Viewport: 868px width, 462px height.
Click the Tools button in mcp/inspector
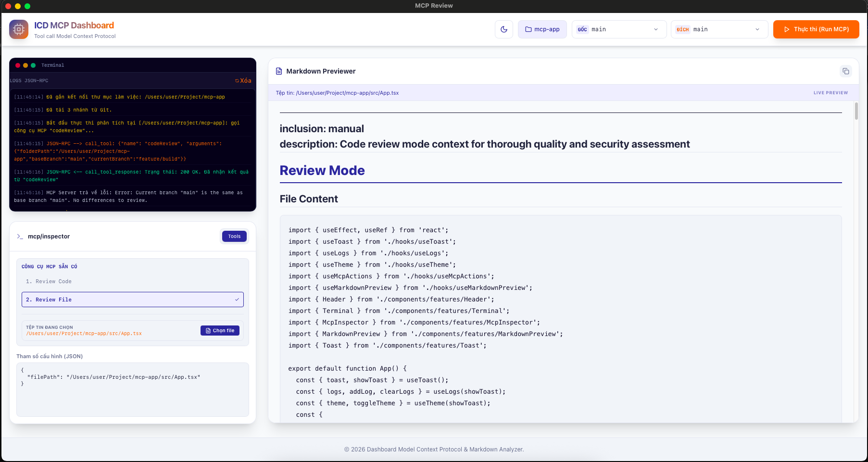234,236
